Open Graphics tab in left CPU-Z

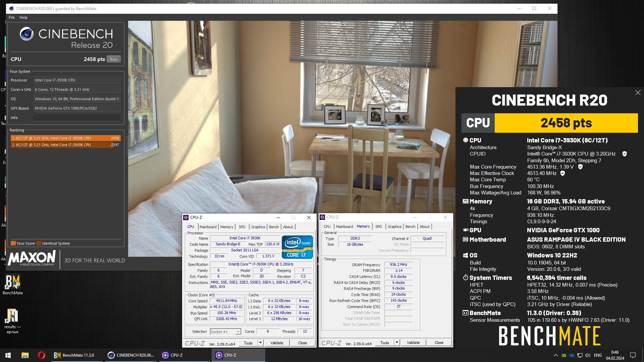click(258, 227)
